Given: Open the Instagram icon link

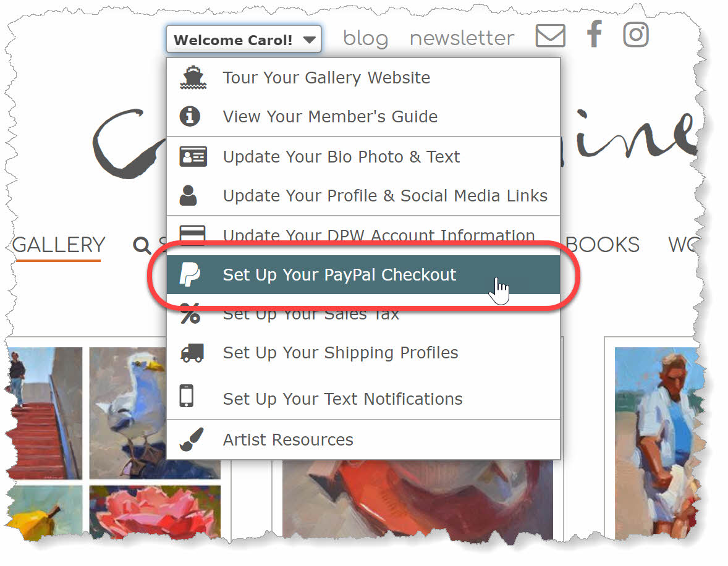Looking at the screenshot, I should (x=635, y=35).
